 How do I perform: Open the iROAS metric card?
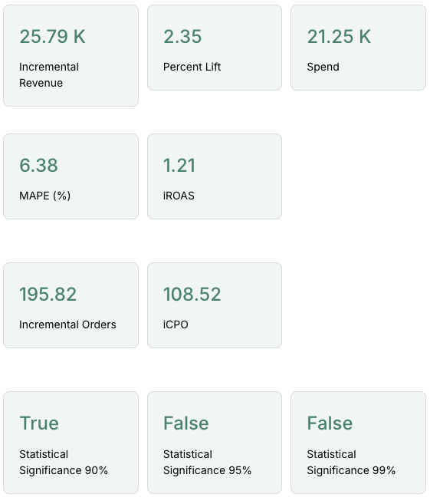pyautogui.click(x=215, y=176)
